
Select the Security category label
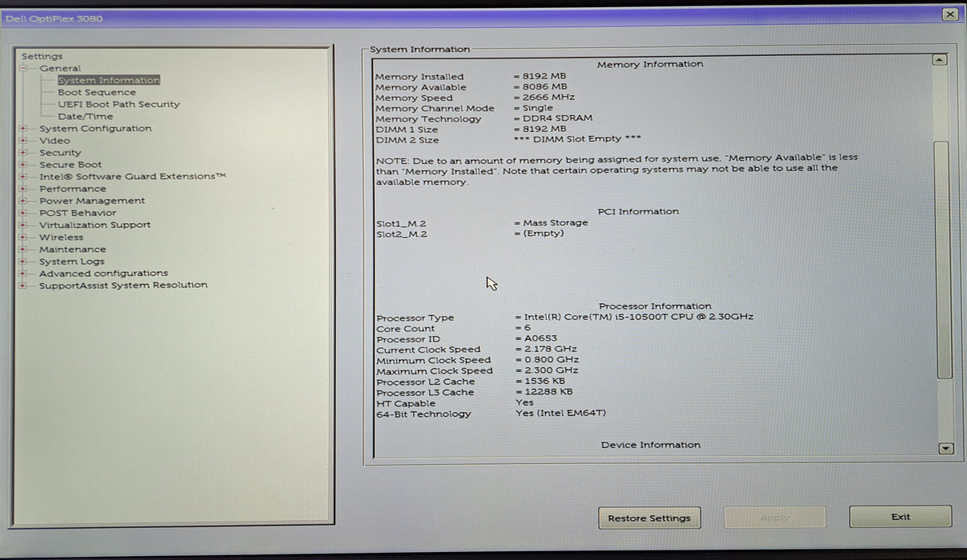pos(60,153)
